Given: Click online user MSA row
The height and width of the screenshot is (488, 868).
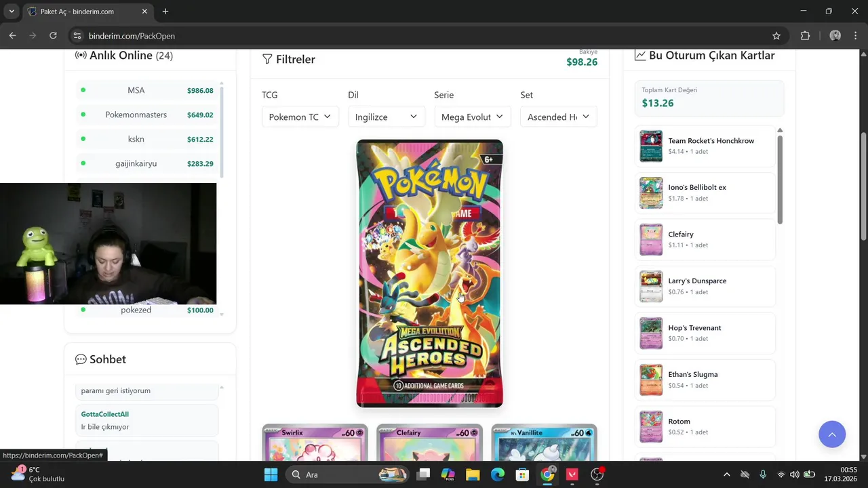Looking at the screenshot, I should pyautogui.click(x=146, y=90).
